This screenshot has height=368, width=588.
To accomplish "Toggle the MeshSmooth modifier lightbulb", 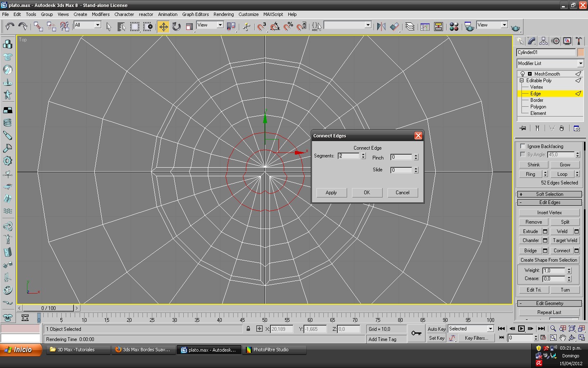I will 522,74.
